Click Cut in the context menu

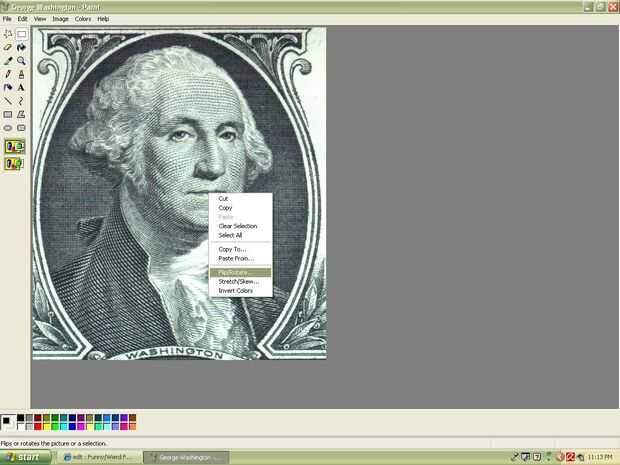point(240,198)
